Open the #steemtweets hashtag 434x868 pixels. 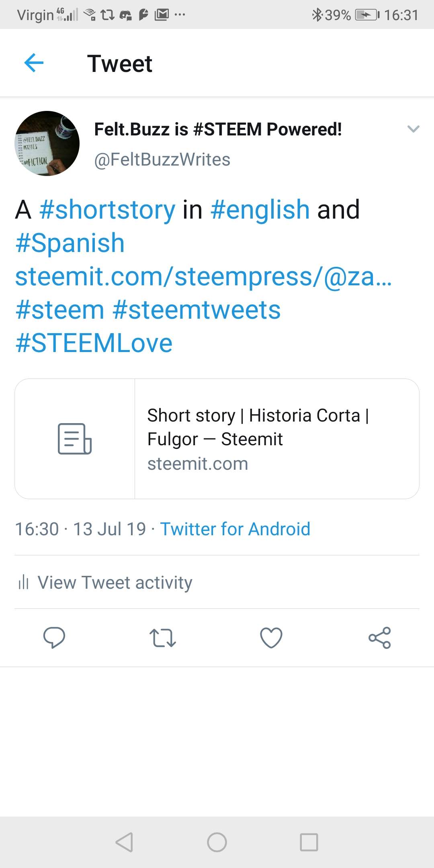[197, 310]
